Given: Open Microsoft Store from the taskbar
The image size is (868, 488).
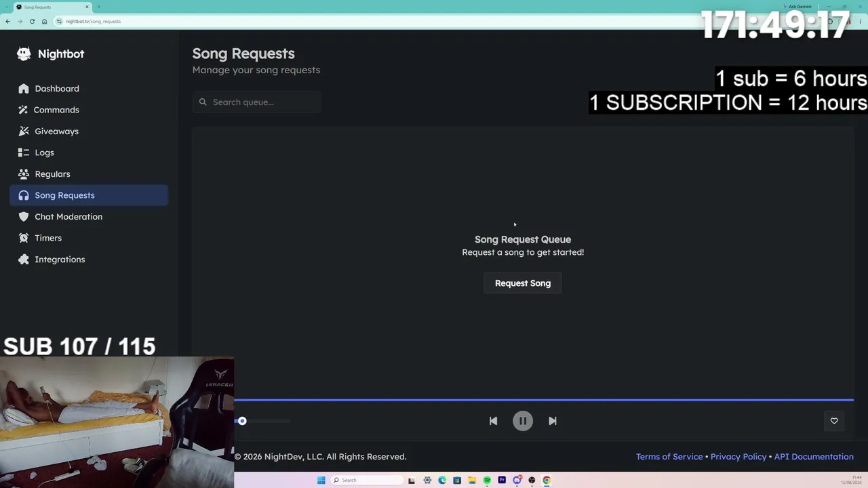Looking at the screenshot, I should click(x=457, y=481).
